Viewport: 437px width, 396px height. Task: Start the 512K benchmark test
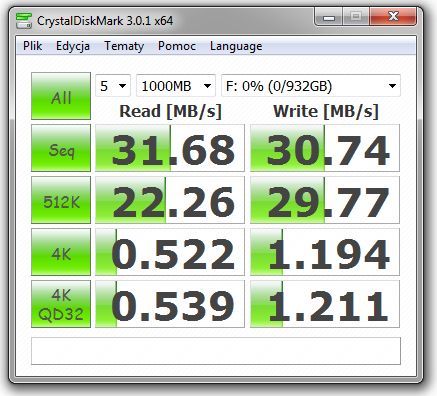click(61, 200)
